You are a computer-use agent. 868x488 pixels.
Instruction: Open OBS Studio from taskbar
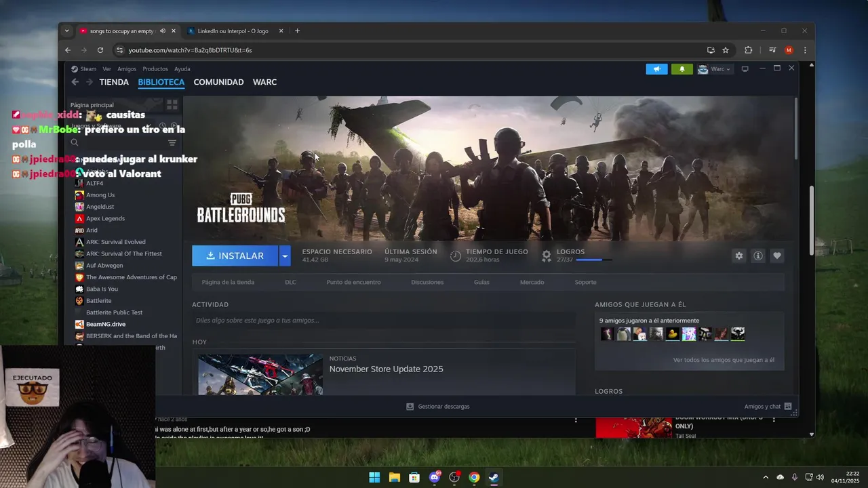point(454,477)
